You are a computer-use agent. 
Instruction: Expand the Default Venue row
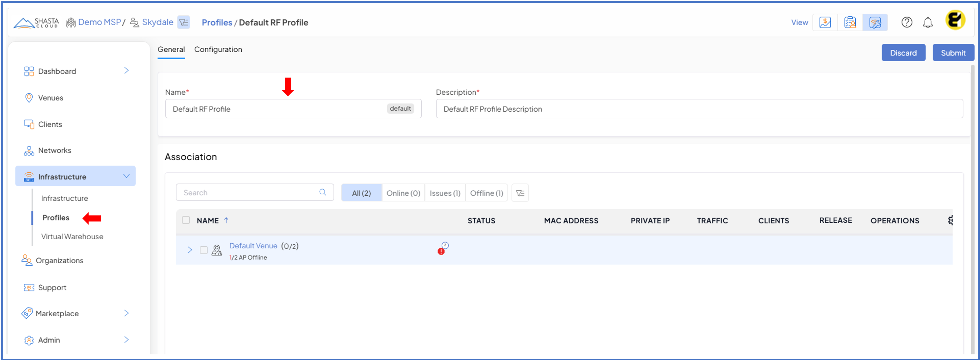point(190,250)
